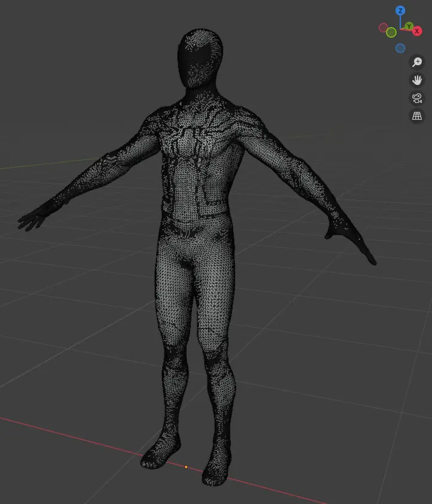Click the negative Y green circle gizmo
Viewport: 432px width, 504px height.
391,32
